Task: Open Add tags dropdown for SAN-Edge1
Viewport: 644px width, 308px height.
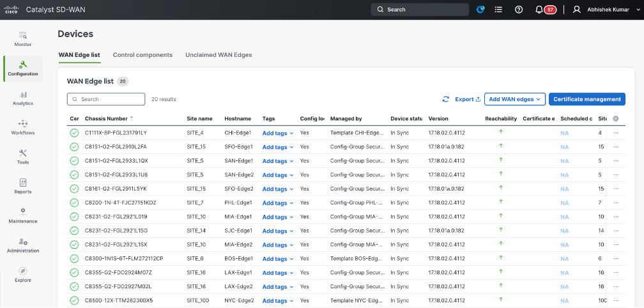Action: (x=278, y=161)
